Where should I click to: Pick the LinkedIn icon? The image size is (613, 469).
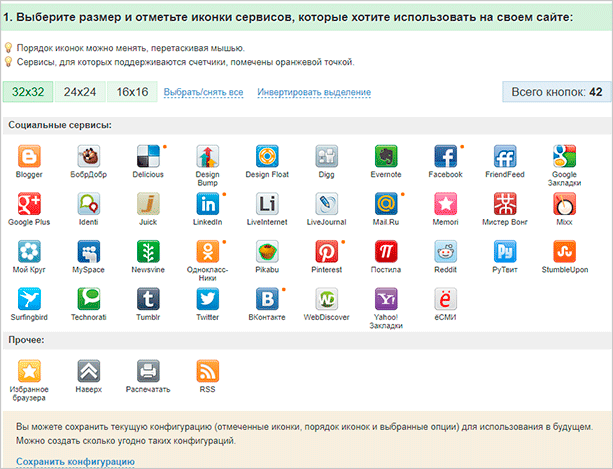pos(208,204)
